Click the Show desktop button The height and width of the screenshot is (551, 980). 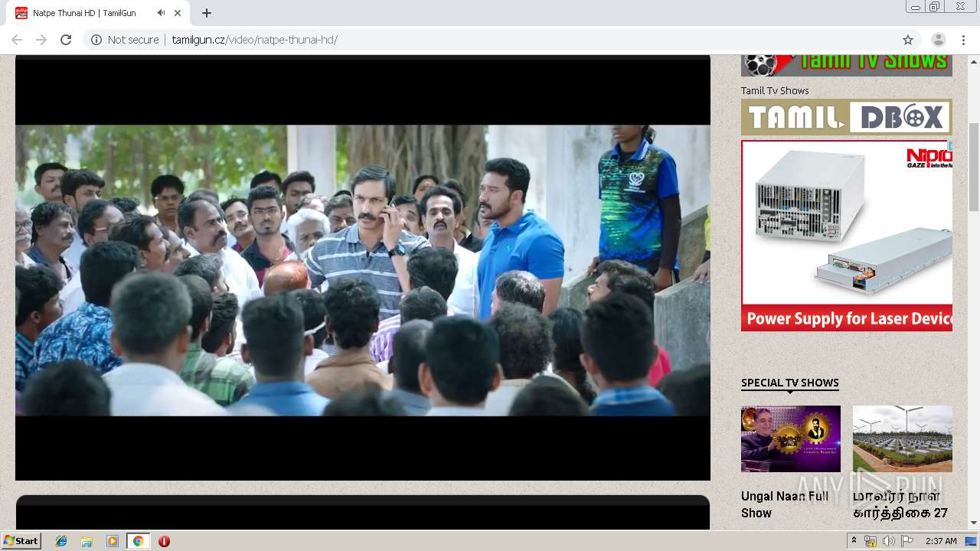tap(972, 541)
